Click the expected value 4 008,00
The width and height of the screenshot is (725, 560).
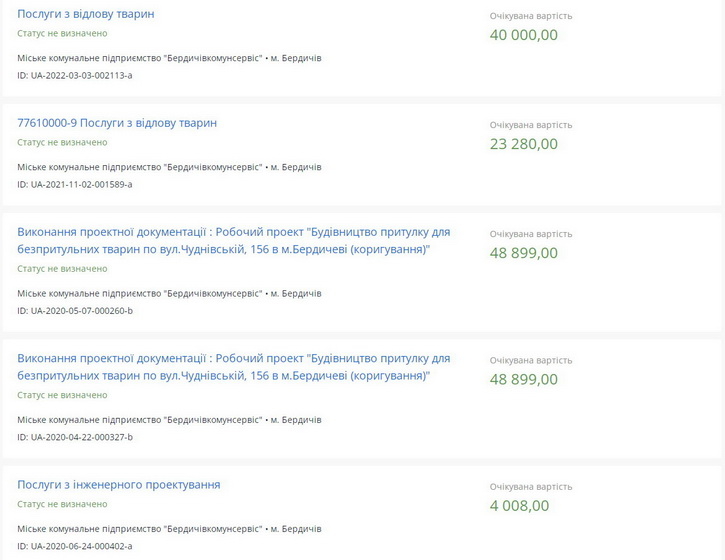[519, 506]
